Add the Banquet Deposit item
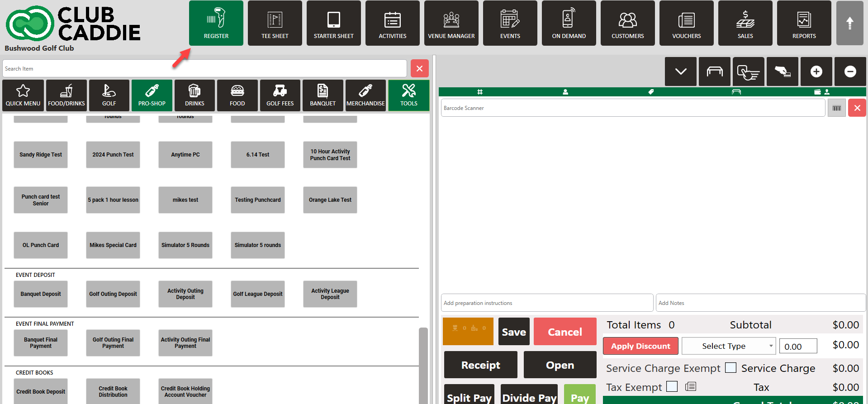 [41, 294]
